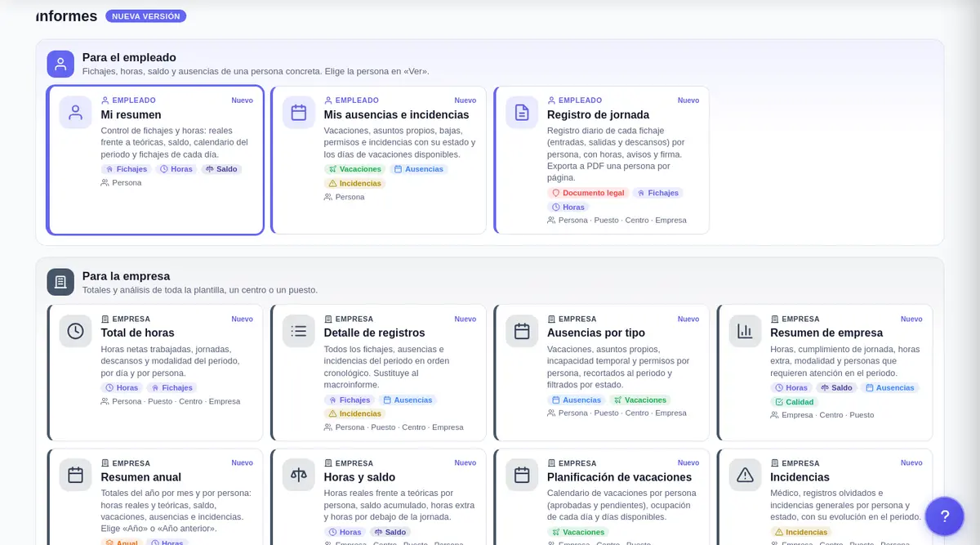
Task: Click the Horas tag on Mi resumen
Action: click(176, 169)
